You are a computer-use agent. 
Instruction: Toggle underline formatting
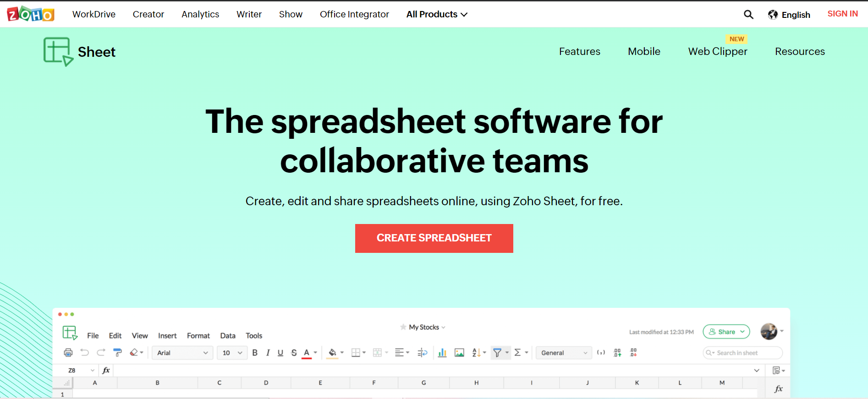280,353
